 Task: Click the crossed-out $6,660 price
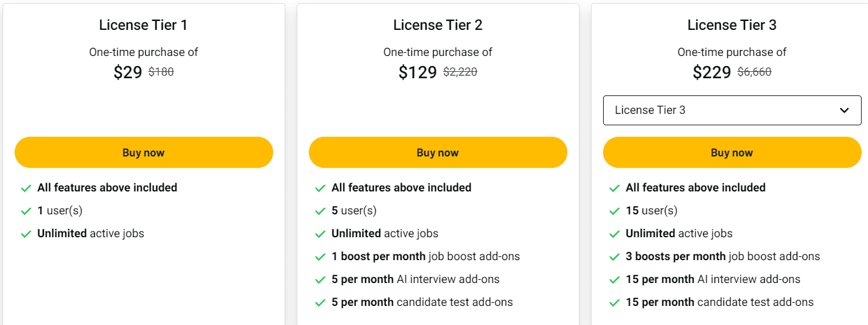tap(754, 73)
